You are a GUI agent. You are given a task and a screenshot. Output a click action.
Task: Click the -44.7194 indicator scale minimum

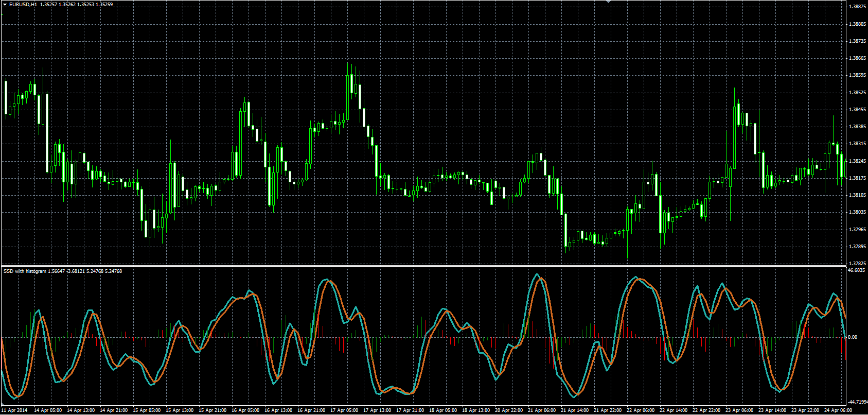tap(858, 402)
